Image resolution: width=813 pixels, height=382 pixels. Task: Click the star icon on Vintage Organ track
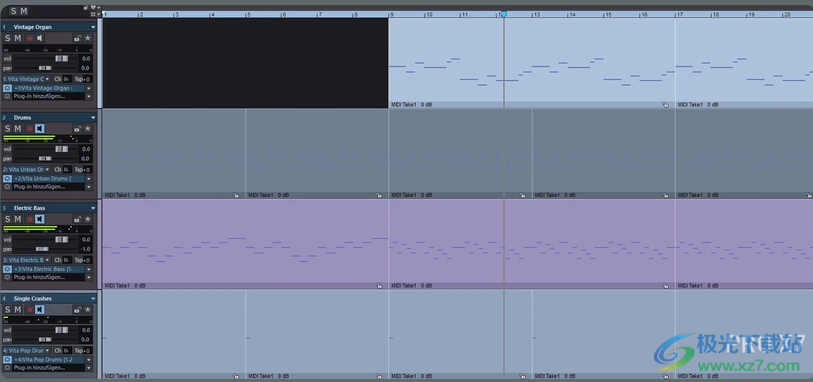click(88, 38)
